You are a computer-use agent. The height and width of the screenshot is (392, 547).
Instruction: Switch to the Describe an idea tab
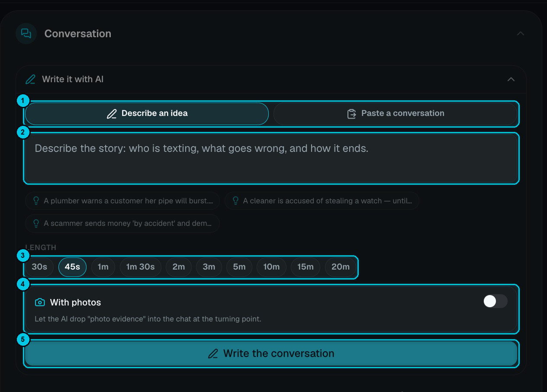147,114
